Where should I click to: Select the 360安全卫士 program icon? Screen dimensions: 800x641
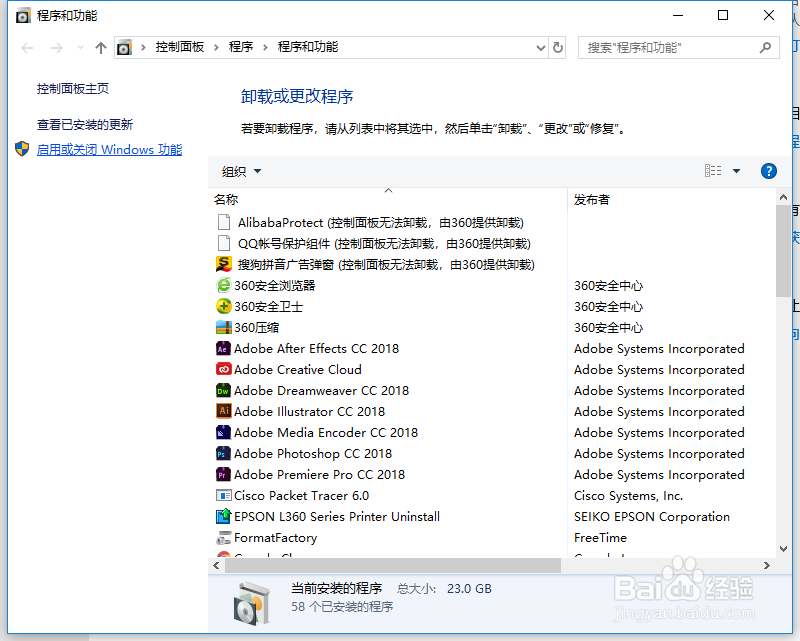click(226, 306)
